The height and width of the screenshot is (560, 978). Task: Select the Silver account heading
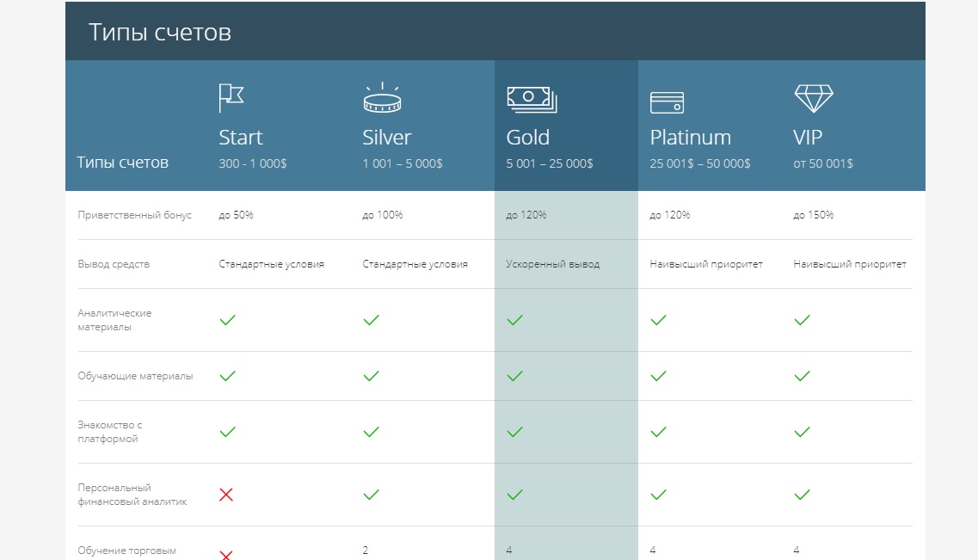(387, 137)
